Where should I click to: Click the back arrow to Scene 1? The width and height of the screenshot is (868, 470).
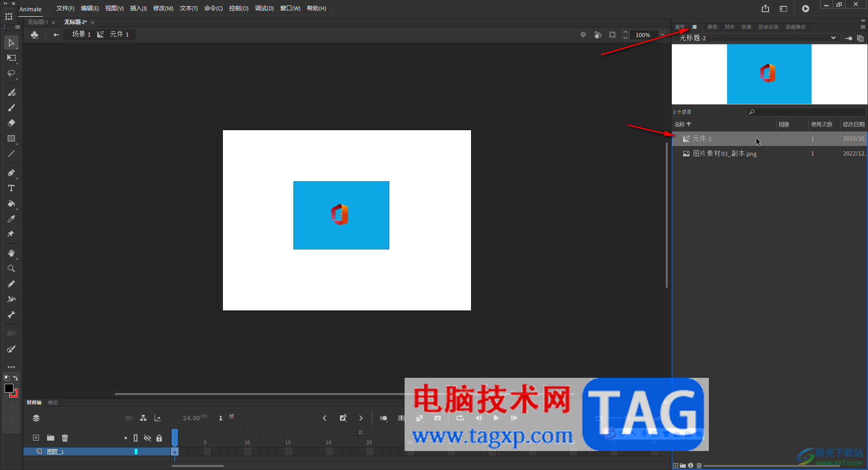tap(56, 35)
